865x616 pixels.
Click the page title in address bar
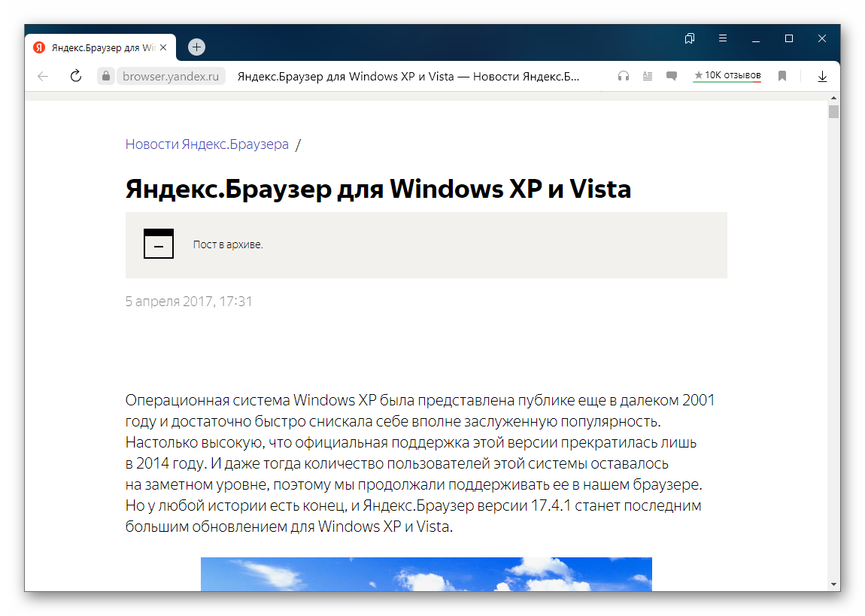(408, 76)
